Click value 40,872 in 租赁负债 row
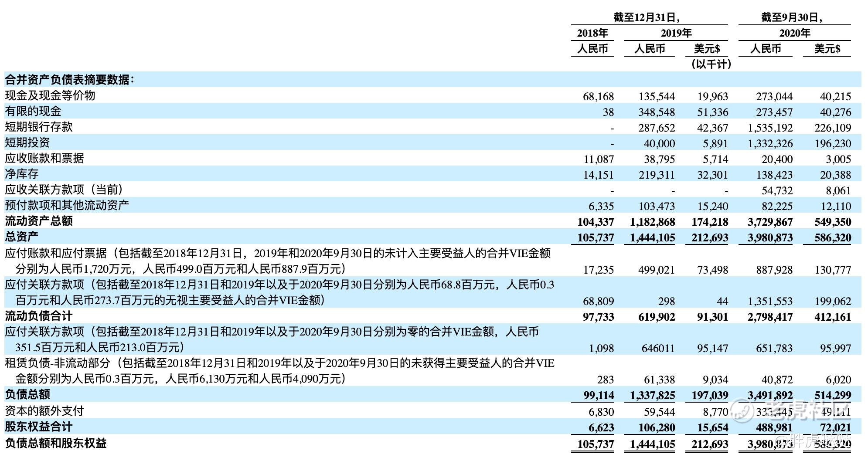 coord(777,380)
